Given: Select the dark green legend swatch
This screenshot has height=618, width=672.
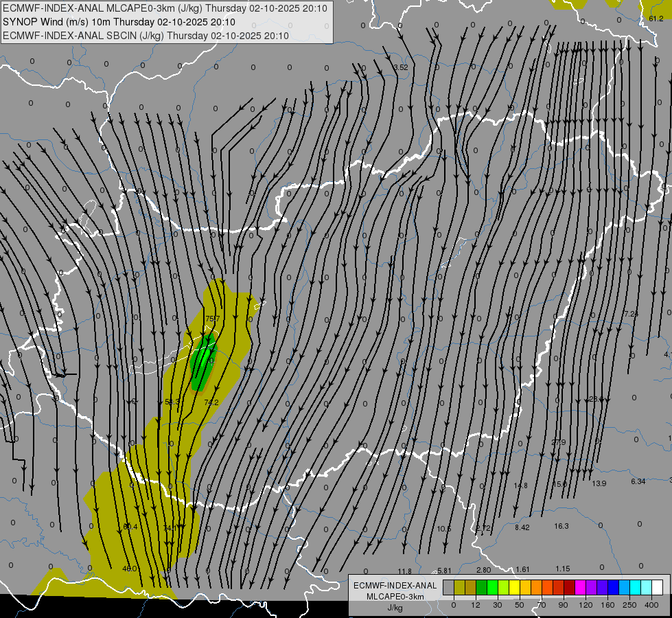Looking at the screenshot, I should coord(482,587).
